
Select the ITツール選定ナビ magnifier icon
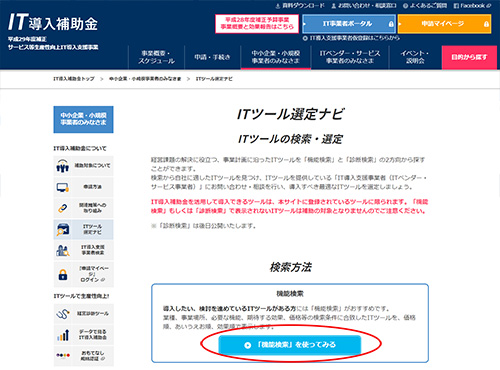click(63, 230)
